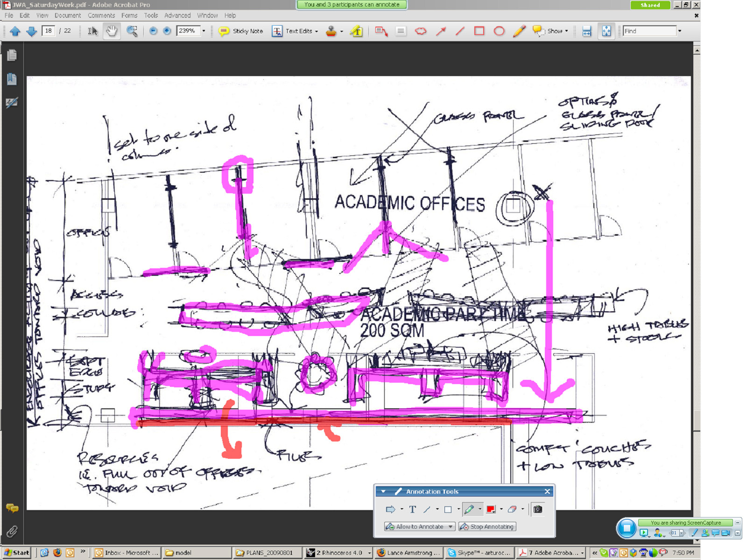Open the Comments menu
This screenshot has height=560, width=747.
point(101,15)
